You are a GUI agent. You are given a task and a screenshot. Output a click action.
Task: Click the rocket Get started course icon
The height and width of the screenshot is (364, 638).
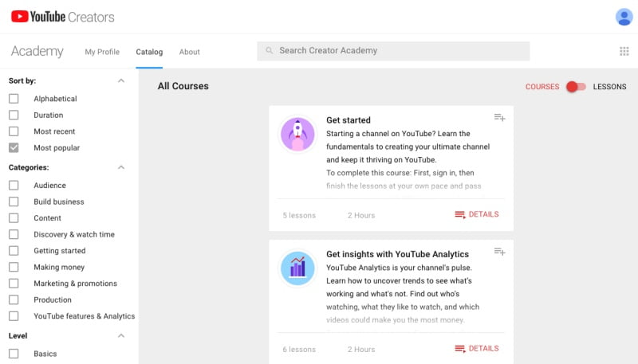click(x=297, y=134)
